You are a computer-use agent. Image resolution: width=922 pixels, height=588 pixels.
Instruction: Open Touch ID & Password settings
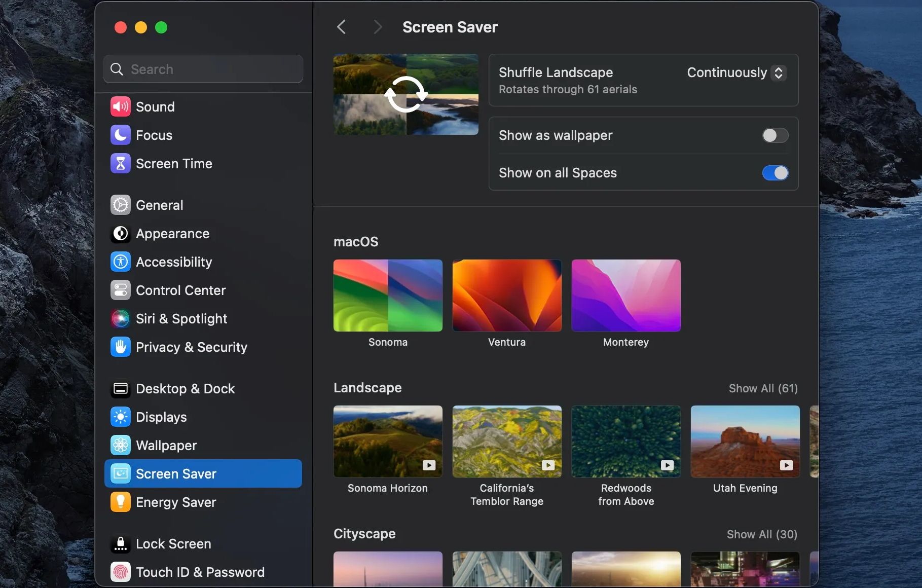pyautogui.click(x=200, y=572)
